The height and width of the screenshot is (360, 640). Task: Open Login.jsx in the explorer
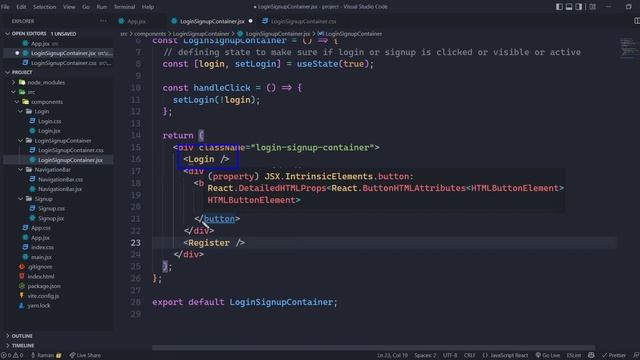(x=49, y=131)
